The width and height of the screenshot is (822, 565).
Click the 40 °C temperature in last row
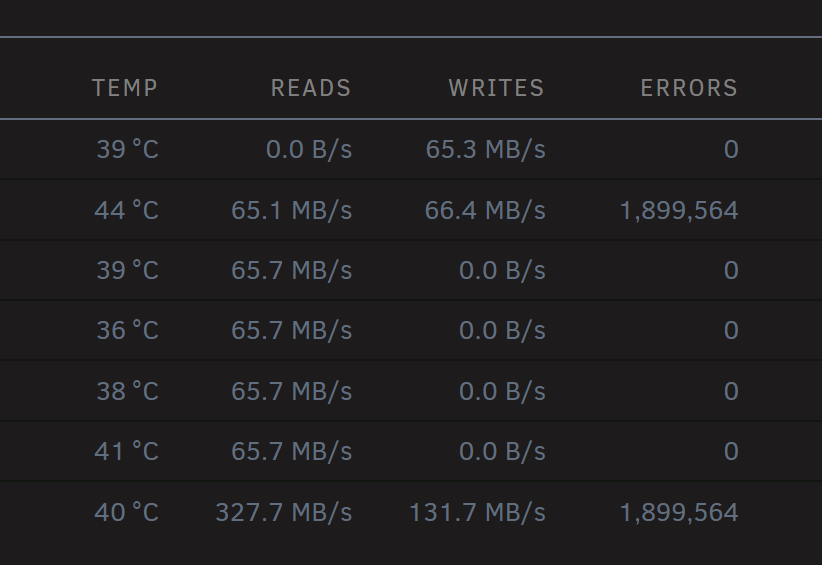click(x=126, y=513)
